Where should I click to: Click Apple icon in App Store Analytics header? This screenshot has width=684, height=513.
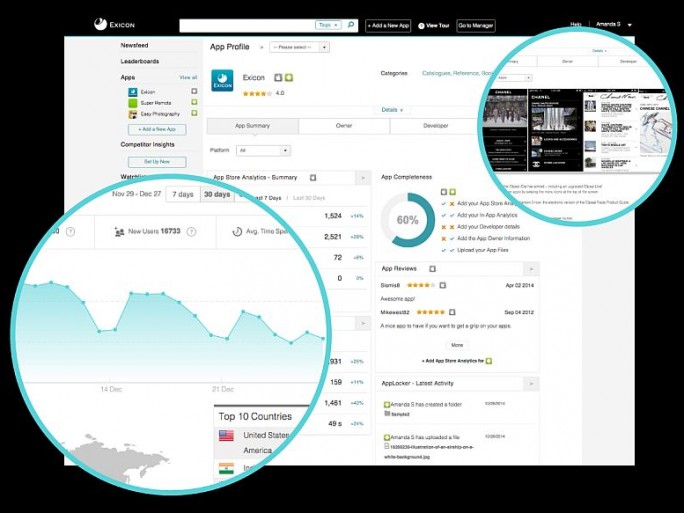(313, 178)
